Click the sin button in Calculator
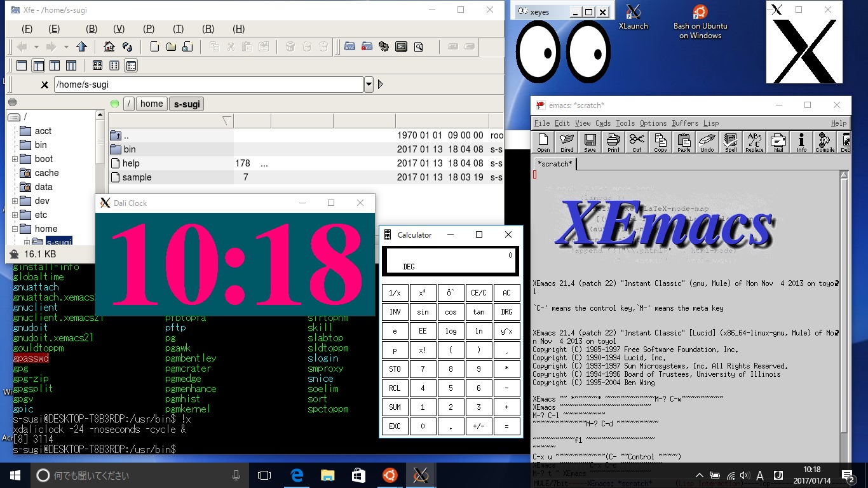Viewport: 868px width, 488px height. (423, 312)
